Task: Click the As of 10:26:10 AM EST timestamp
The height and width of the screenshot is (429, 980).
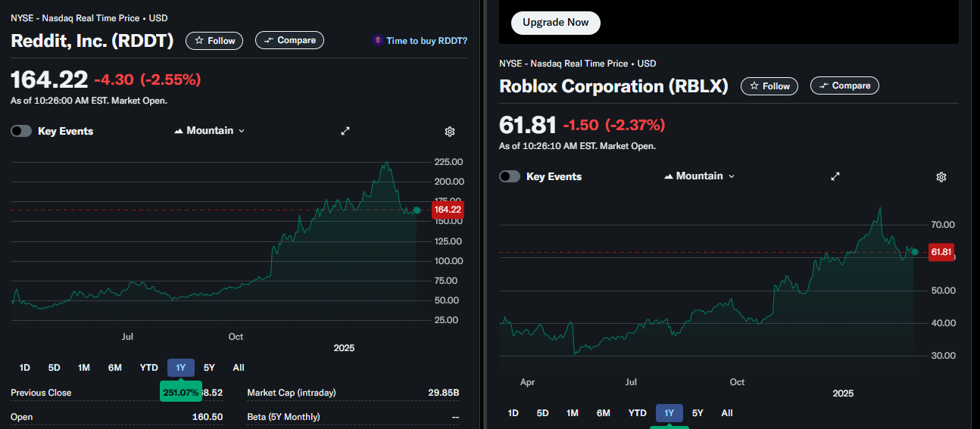Action: click(577, 146)
